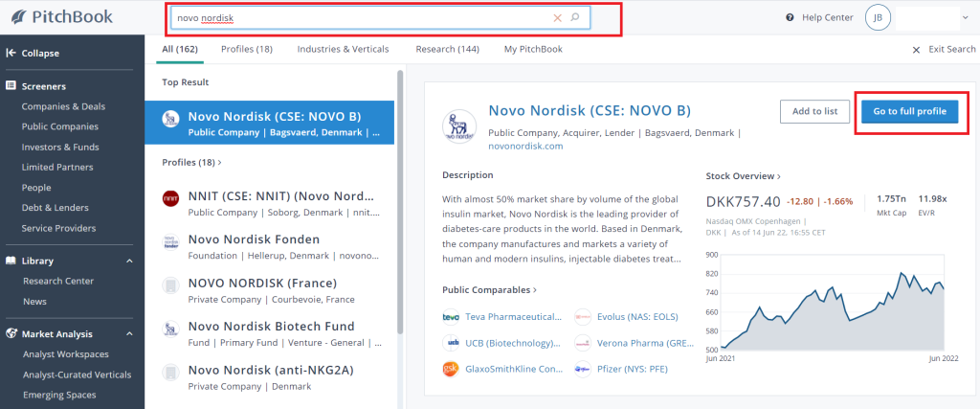The image size is (980, 409).
Task: Click the Market Analysis globe icon
Action: (11, 333)
